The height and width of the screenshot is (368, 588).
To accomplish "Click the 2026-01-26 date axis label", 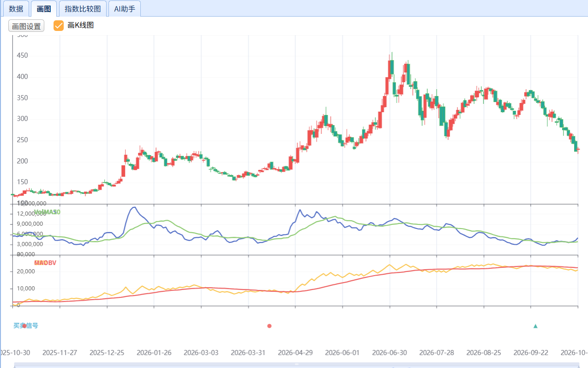I will (154, 353).
